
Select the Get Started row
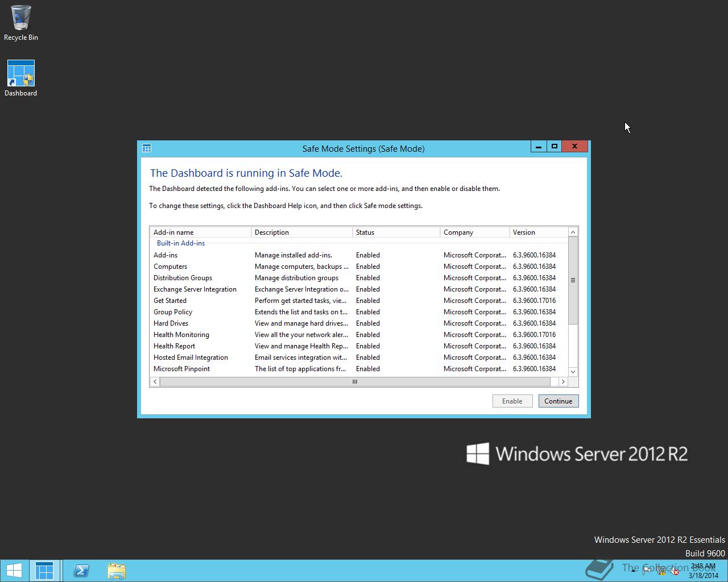(x=359, y=301)
